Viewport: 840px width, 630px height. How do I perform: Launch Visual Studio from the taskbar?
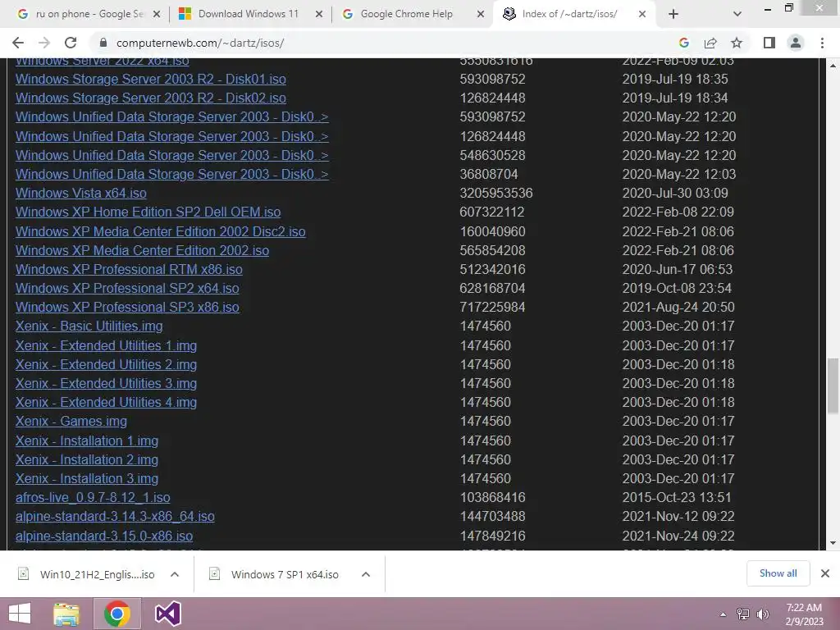click(x=167, y=614)
